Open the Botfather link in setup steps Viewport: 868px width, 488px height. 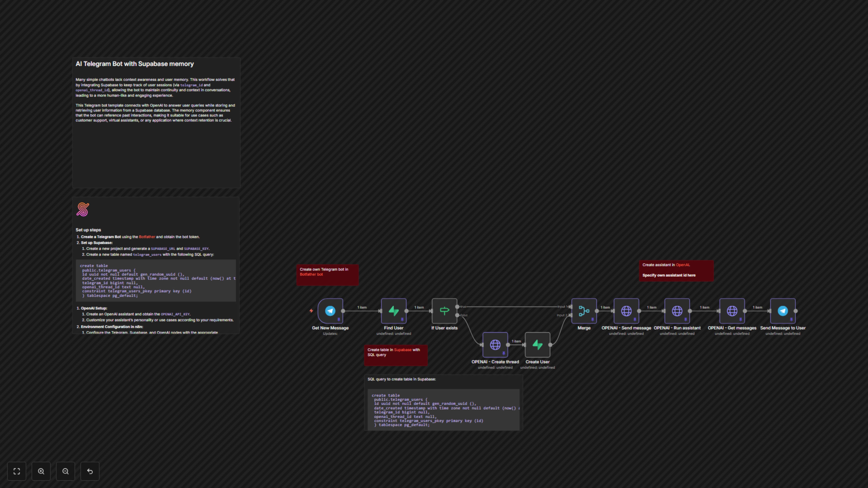pos(147,237)
